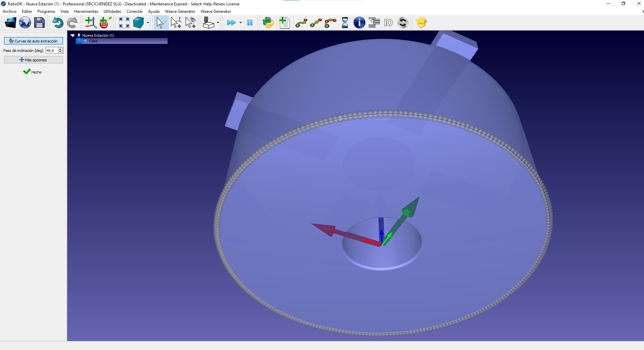Add a new target icon

click(105, 23)
